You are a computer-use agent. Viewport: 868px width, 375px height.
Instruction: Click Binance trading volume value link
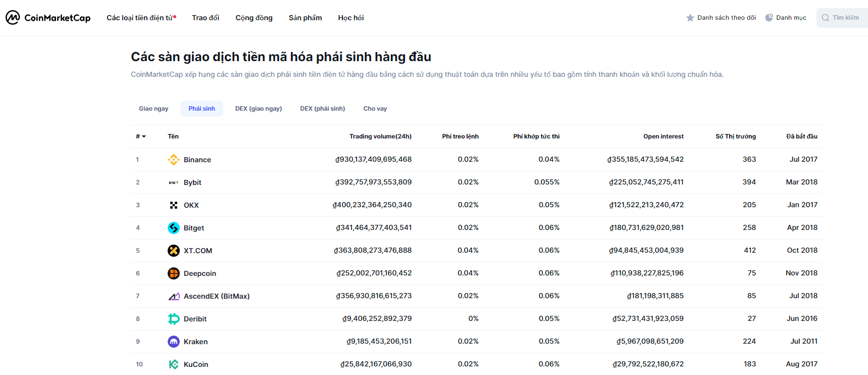click(374, 159)
